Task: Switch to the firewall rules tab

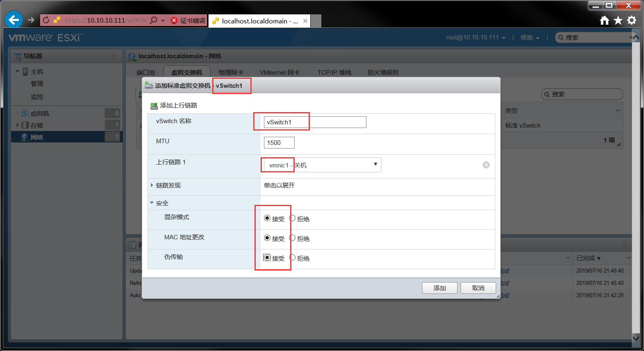Action: (383, 73)
